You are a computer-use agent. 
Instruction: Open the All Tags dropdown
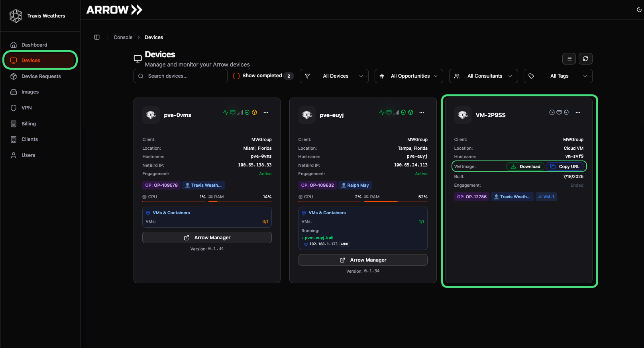[558, 76]
